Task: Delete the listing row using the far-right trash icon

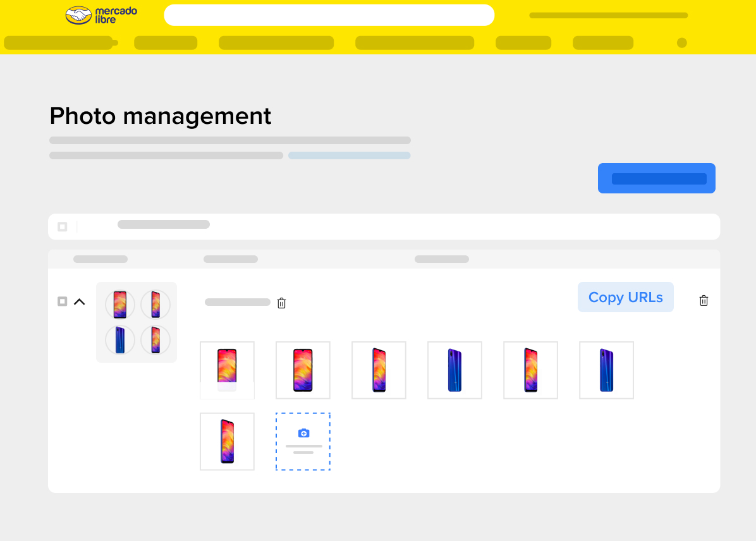Action: click(704, 301)
